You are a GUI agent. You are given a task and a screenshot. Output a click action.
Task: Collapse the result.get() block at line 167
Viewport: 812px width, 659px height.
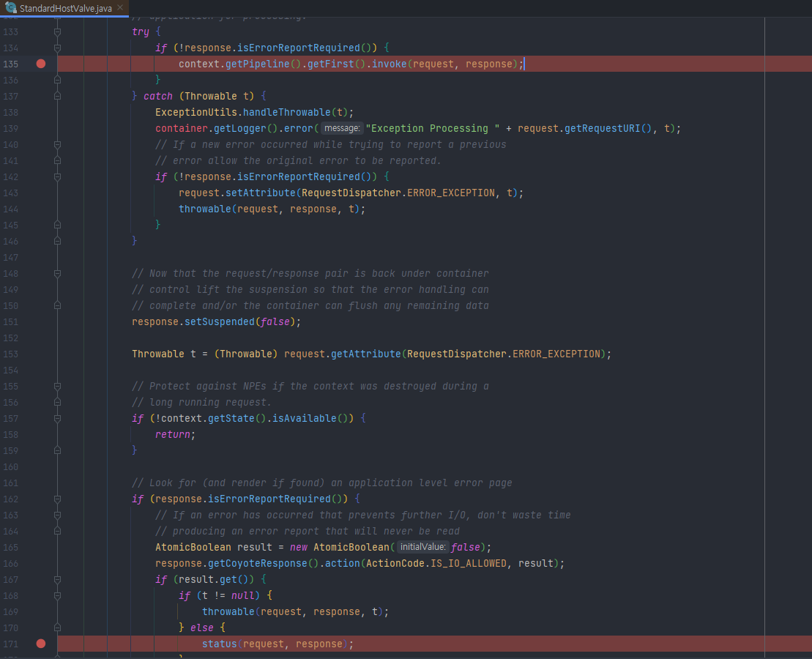[58, 580]
